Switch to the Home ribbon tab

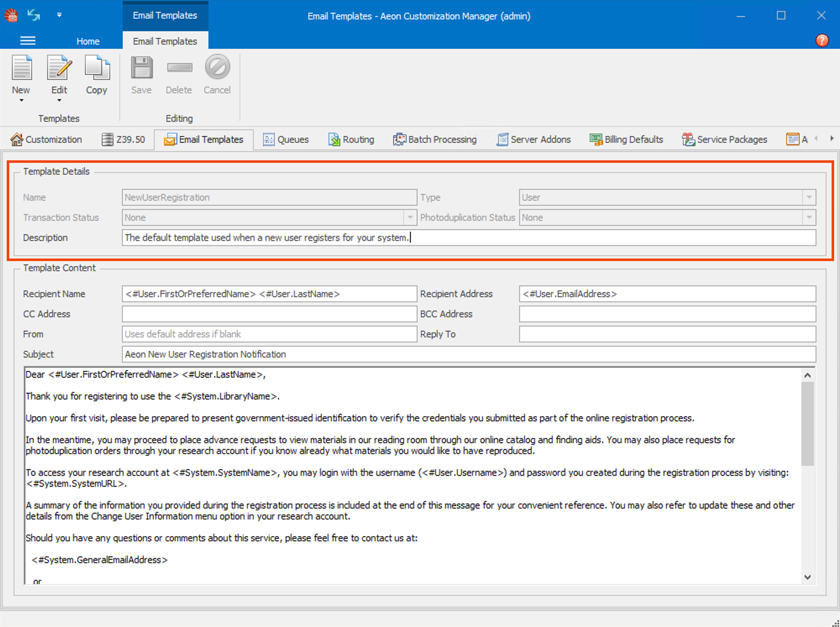tap(88, 41)
